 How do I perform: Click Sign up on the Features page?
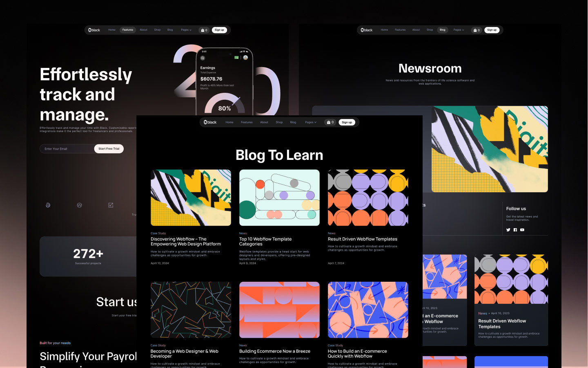click(x=219, y=30)
